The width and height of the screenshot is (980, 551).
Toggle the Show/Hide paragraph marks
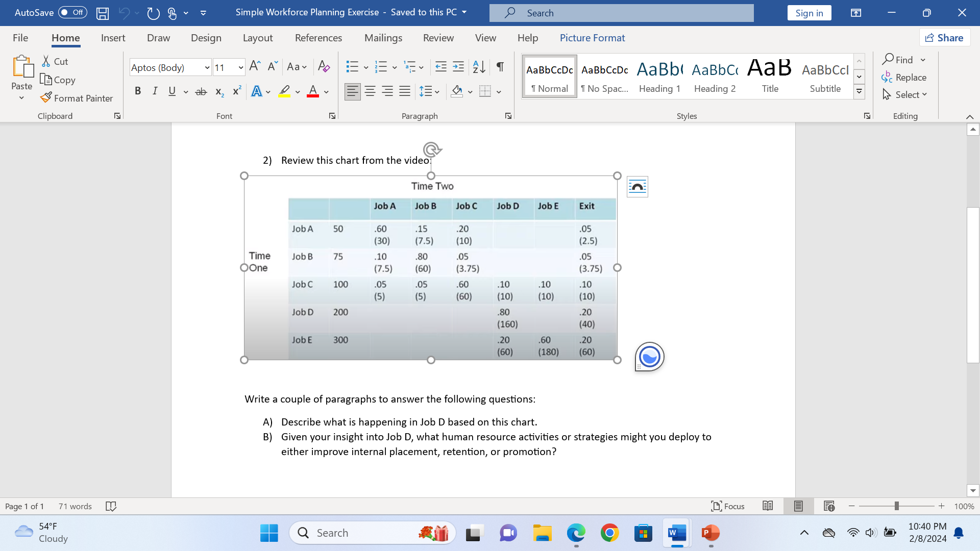(x=500, y=66)
